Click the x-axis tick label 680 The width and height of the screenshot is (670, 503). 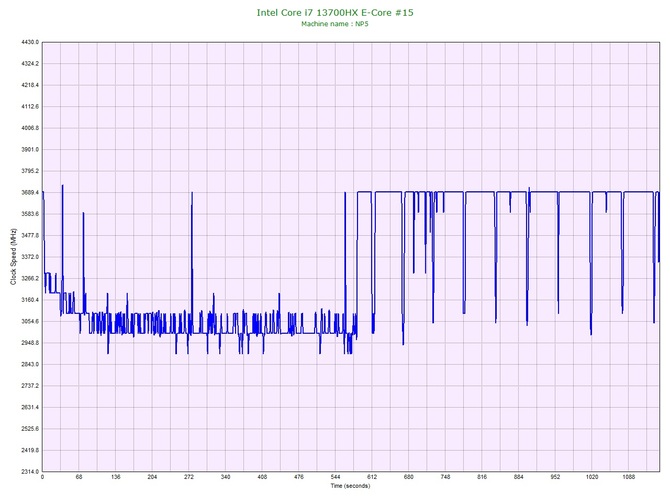tap(409, 477)
